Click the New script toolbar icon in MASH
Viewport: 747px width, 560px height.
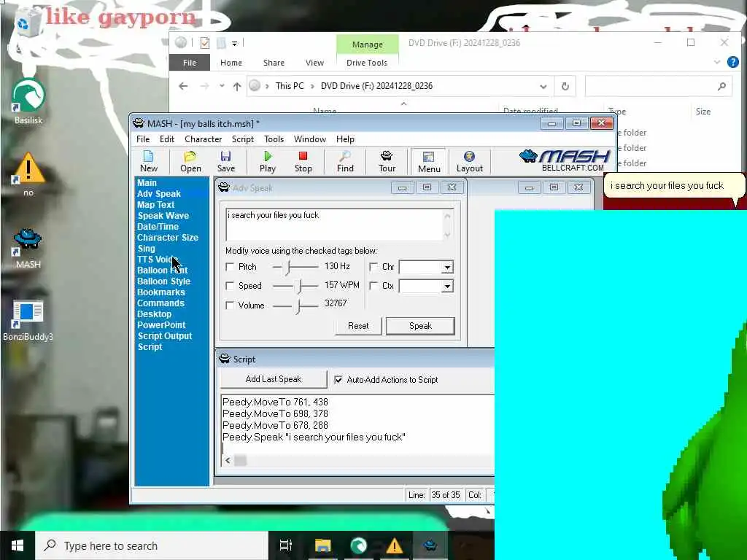149,161
